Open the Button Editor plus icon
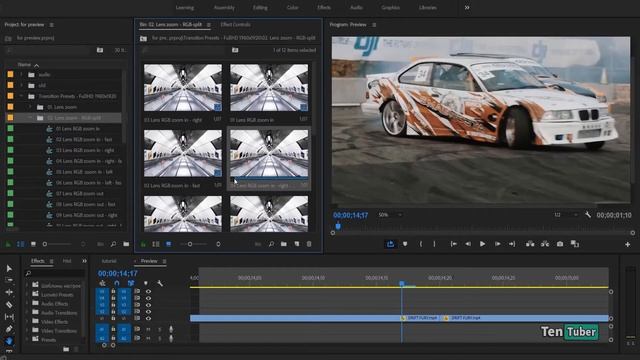 tap(627, 244)
